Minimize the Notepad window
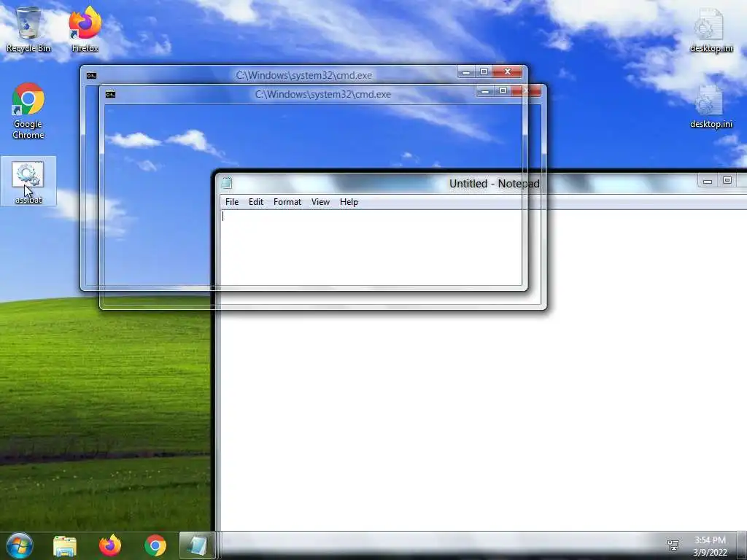This screenshot has width=747, height=560. [x=708, y=181]
